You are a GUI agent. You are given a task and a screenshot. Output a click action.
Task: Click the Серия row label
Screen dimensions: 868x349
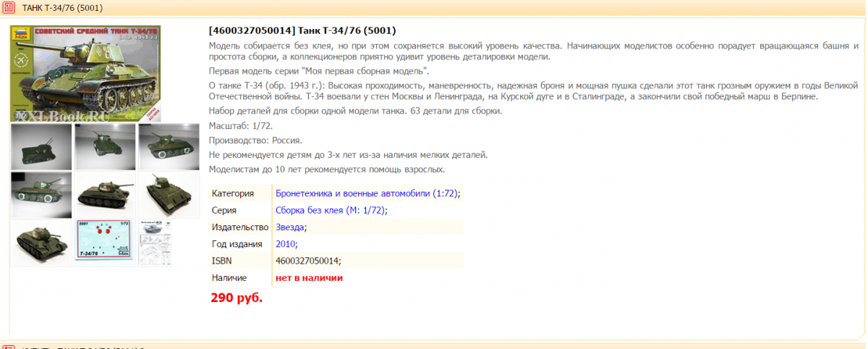point(224,210)
